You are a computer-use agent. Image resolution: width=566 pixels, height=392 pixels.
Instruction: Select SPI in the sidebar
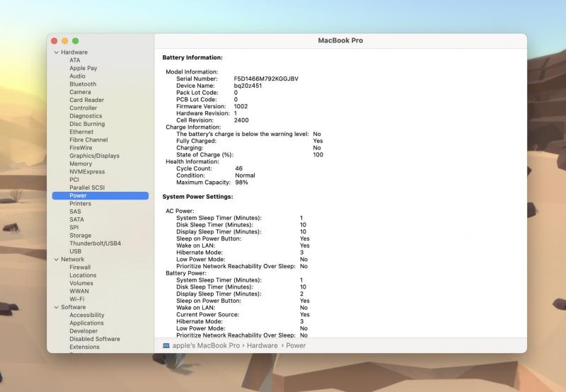pyautogui.click(x=74, y=227)
